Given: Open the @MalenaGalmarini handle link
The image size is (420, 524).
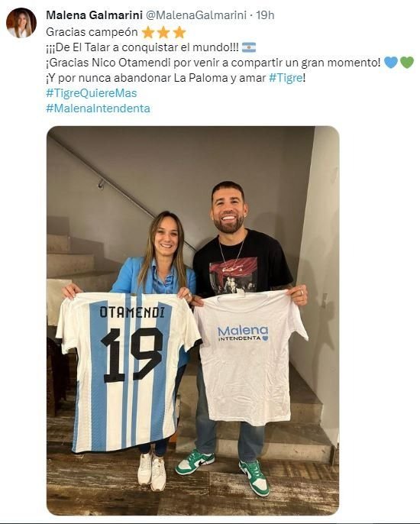Looking at the screenshot, I should coord(196,15).
